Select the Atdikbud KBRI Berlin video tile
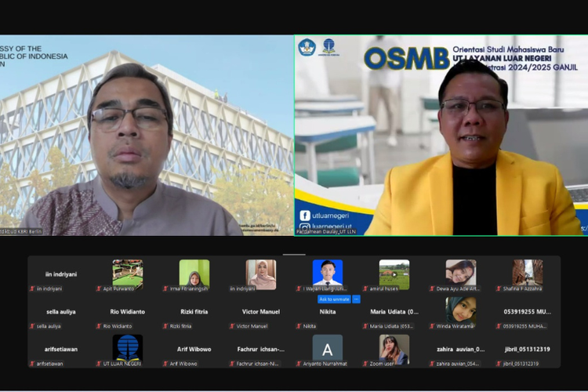Screen dimensions: 588x392 tap(147, 135)
